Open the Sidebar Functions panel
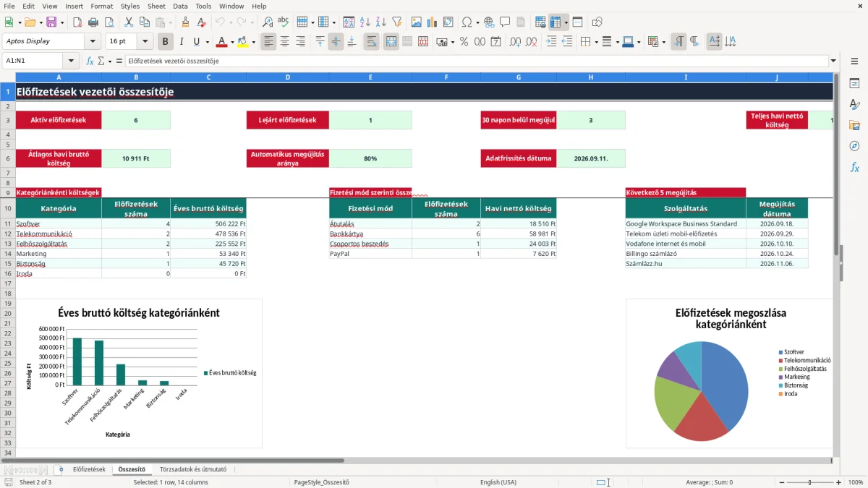 (x=854, y=167)
